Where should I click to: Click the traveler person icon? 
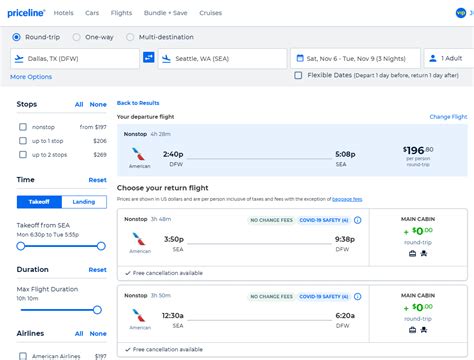click(433, 58)
